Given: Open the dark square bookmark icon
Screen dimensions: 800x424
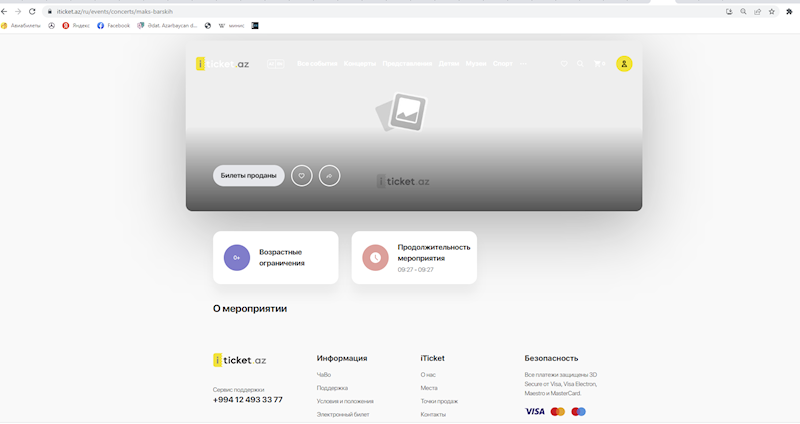Looking at the screenshot, I should pyautogui.click(x=255, y=26).
